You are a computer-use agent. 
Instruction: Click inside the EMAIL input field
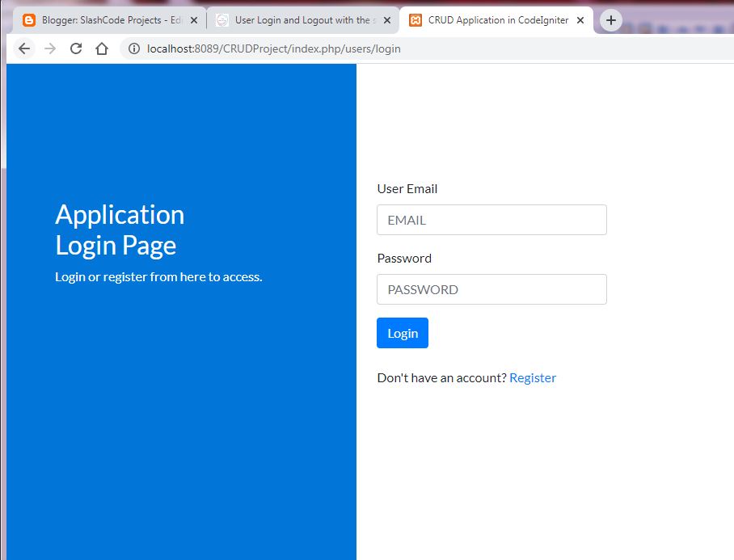point(491,220)
